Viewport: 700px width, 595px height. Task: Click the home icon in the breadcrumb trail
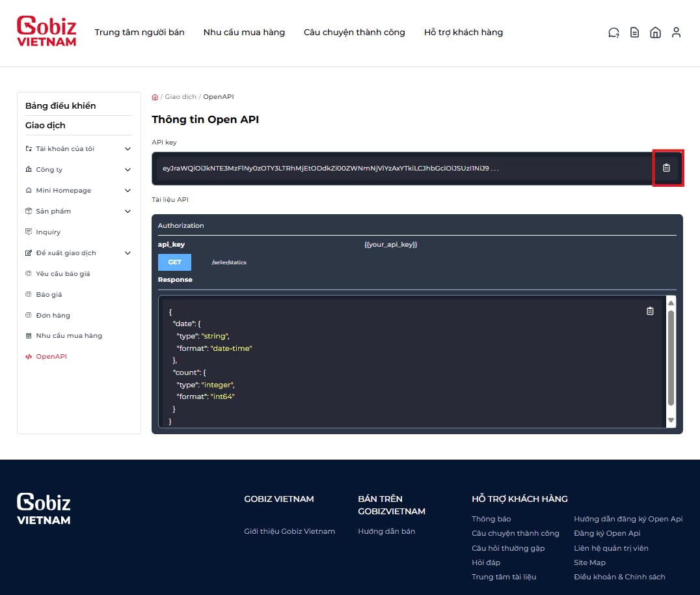[155, 96]
